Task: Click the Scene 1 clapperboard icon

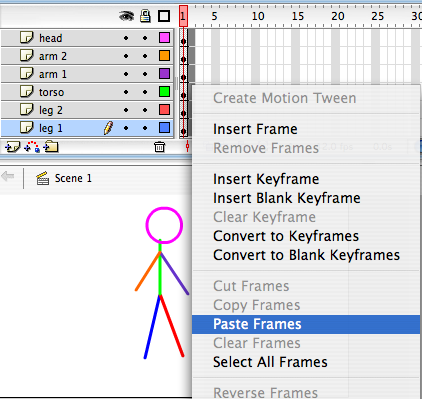Action: (x=43, y=178)
